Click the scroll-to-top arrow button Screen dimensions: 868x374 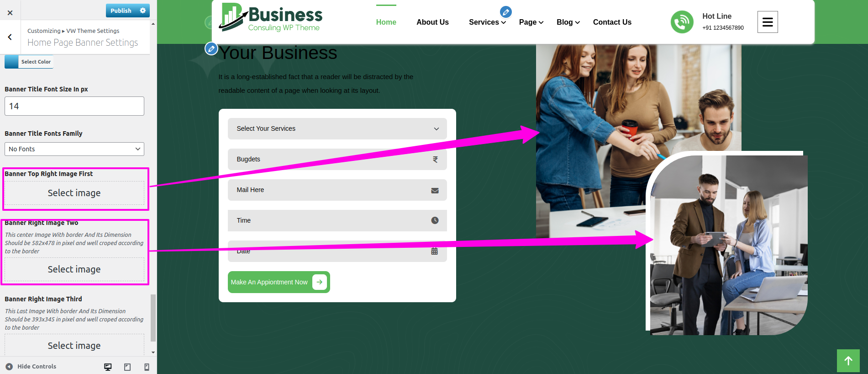point(848,361)
